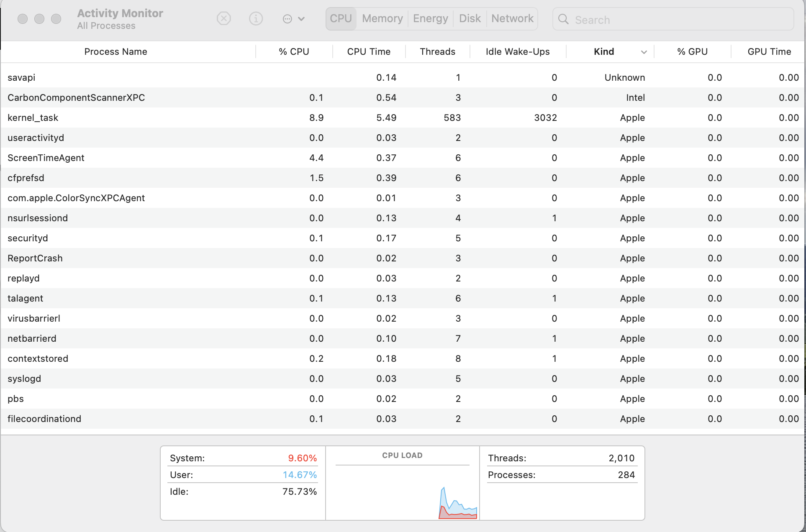Viewport: 806px width, 532px height.
Task: Click the search magnifying glass icon
Action: point(564,19)
